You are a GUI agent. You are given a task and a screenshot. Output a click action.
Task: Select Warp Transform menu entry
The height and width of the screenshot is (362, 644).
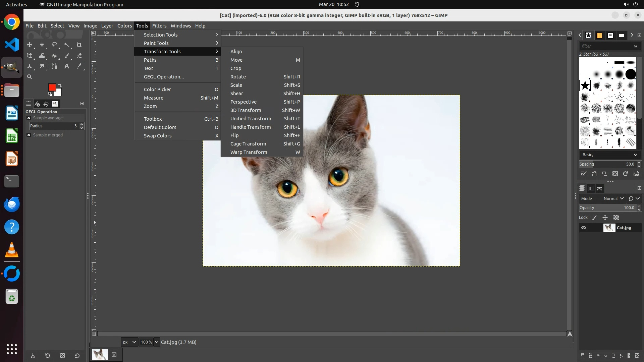pyautogui.click(x=249, y=152)
